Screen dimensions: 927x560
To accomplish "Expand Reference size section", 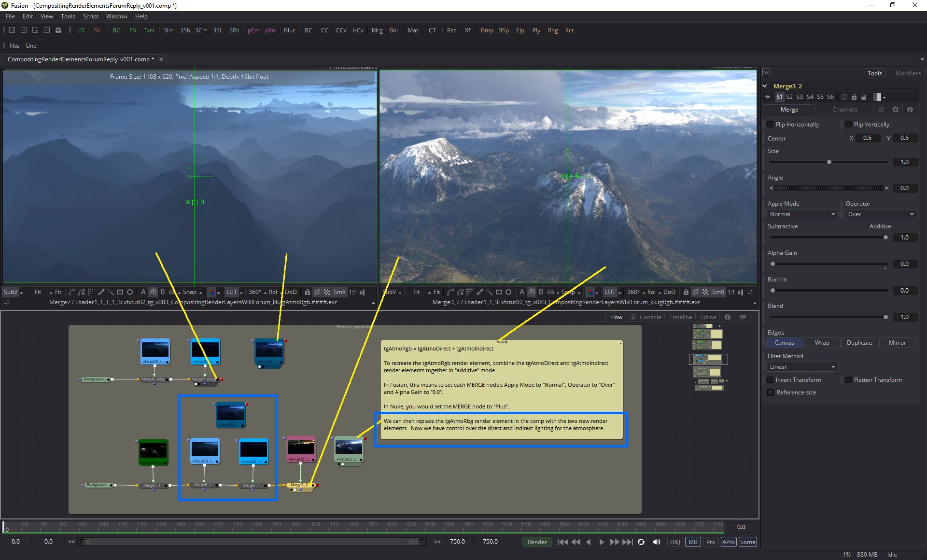I will click(x=770, y=392).
